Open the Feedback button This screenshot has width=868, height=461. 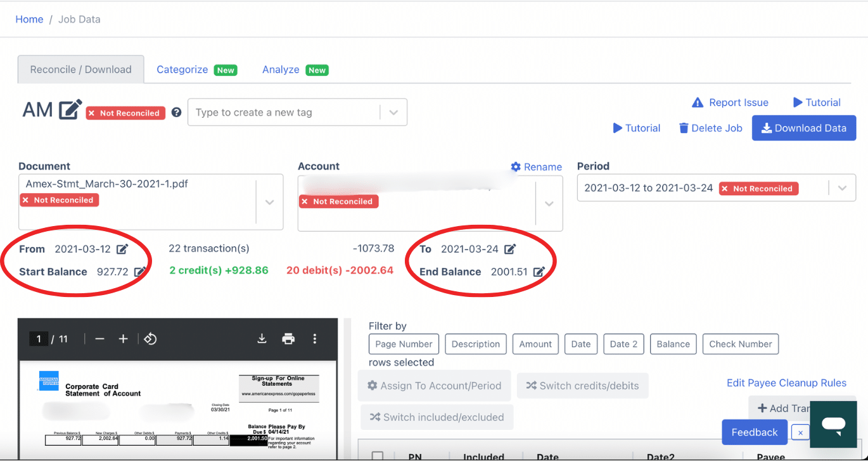[754, 433]
